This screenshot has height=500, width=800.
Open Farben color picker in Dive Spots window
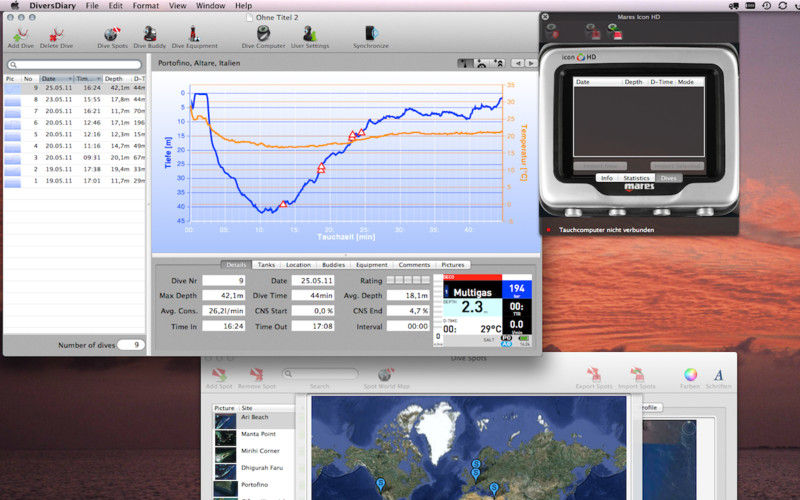click(690, 379)
